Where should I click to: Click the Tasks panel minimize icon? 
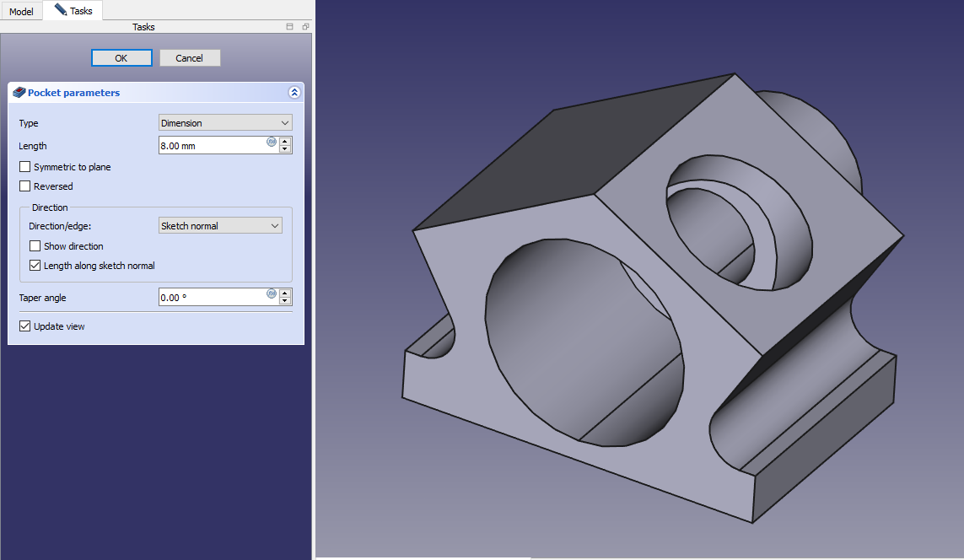[290, 27]
